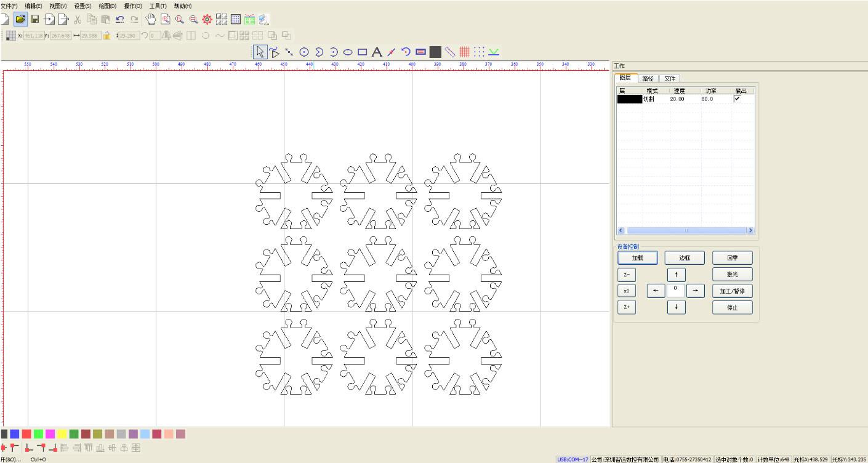Click the Z- button
This screenshot has width=868, height=463.
click(x=627, y=275)
